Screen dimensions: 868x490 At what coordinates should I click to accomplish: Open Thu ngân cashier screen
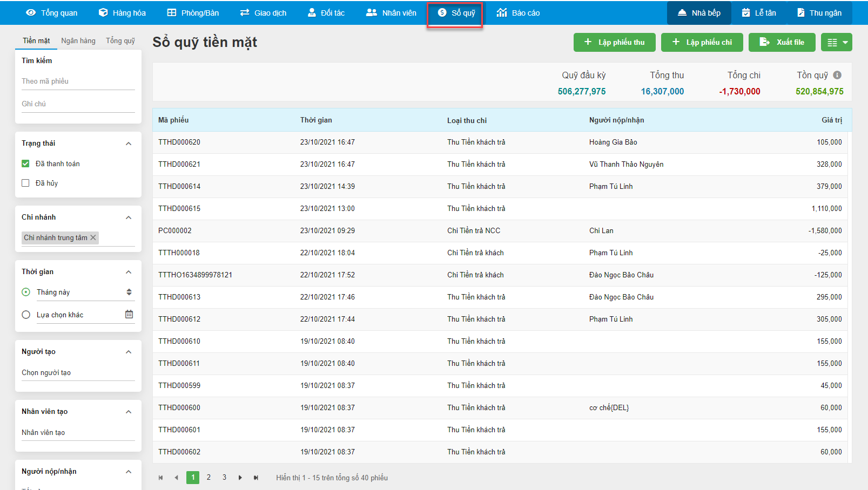819,12
